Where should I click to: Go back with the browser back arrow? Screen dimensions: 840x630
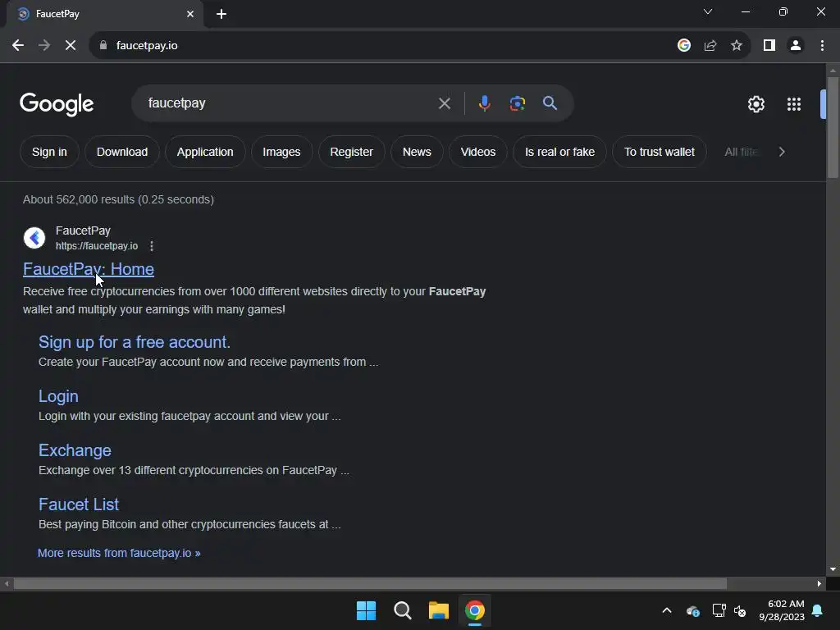coord(18,46)
